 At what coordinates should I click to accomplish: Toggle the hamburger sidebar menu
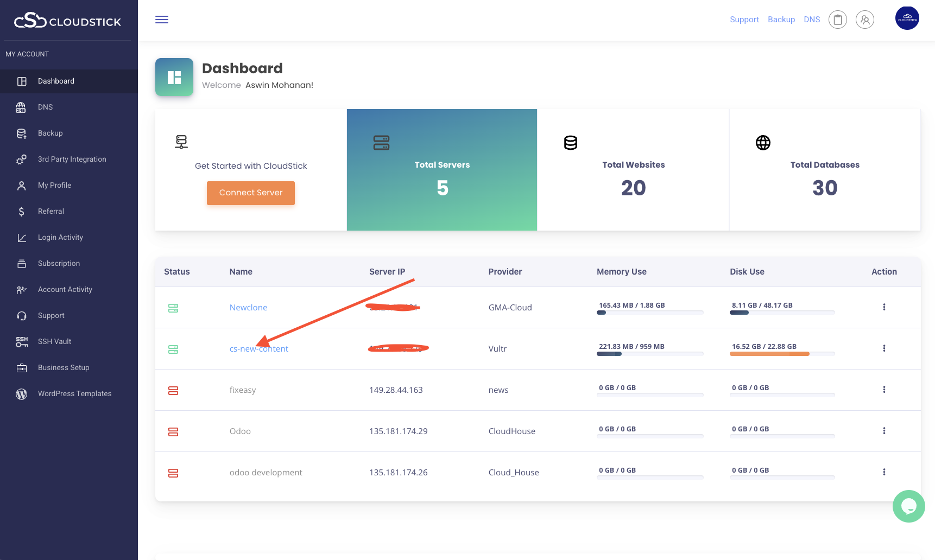162,20
